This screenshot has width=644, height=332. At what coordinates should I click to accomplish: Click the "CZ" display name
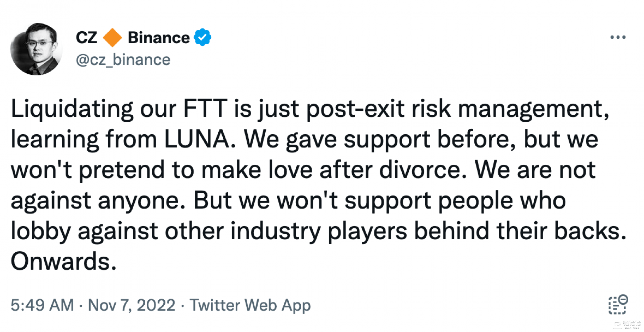(x=86, y=38)
